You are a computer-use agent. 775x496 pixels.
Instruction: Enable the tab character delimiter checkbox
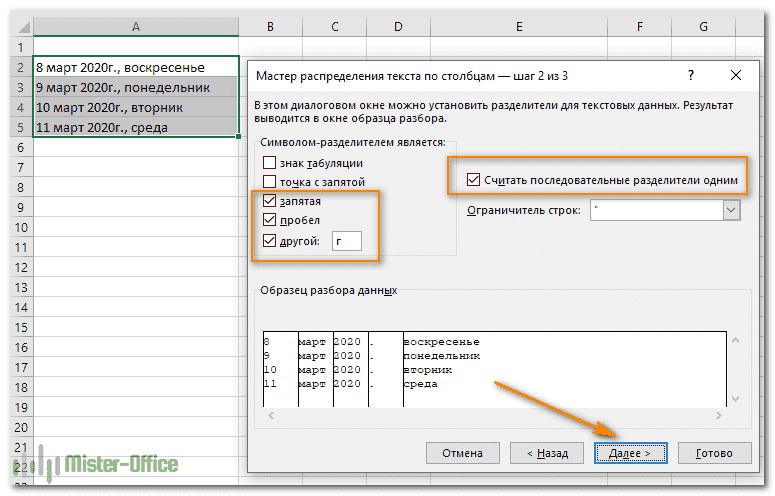[x=268, y=163]
